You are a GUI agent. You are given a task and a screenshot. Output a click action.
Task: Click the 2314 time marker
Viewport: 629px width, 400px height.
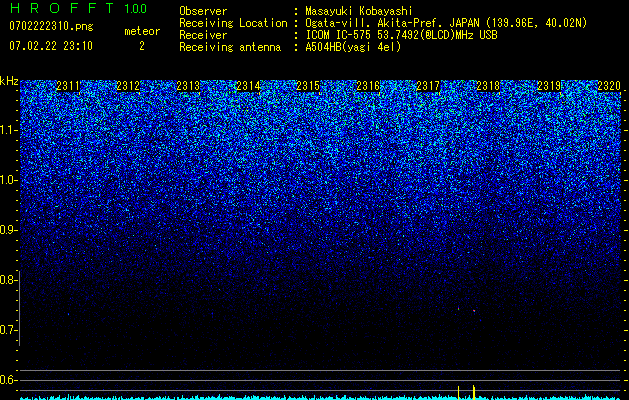[x=248, y=86]
